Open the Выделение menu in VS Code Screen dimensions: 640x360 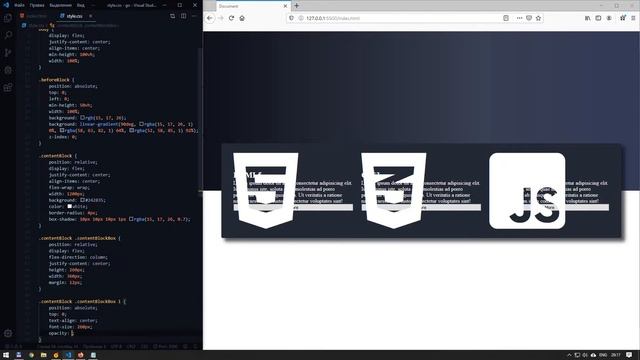(60, 5)
